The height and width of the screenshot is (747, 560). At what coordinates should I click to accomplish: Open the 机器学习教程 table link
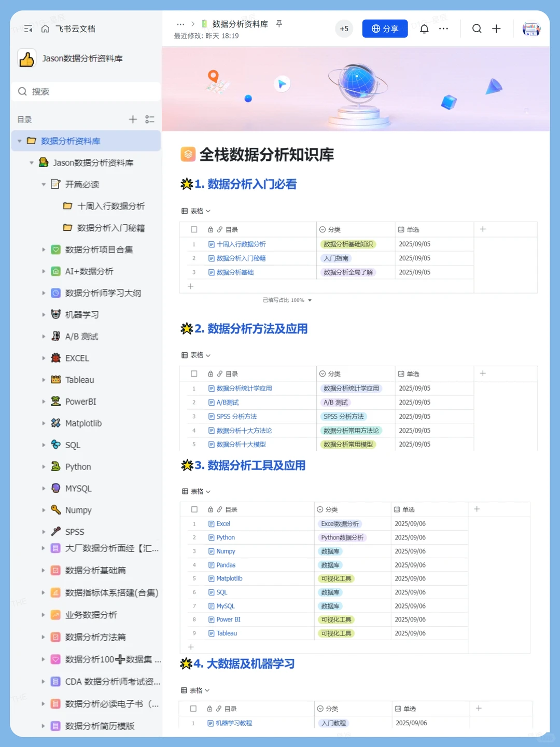(x=234, y=723)
